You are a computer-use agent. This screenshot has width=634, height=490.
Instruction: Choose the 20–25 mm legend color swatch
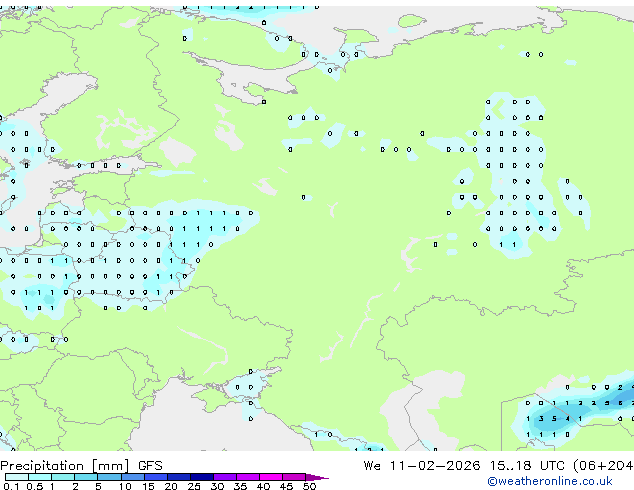pos(178,477)
